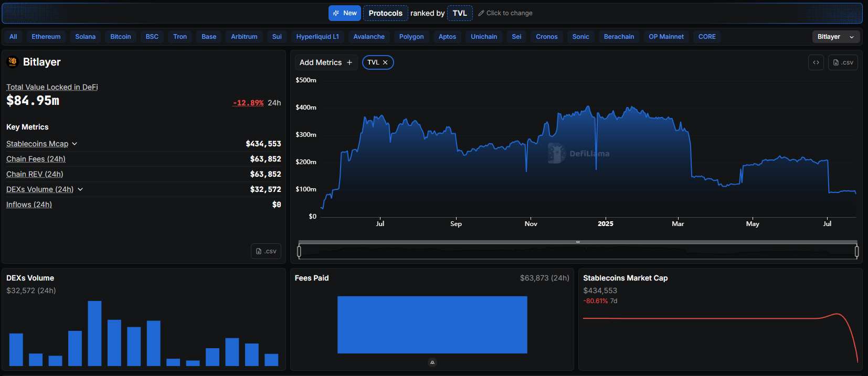Toggle the TVL ranked-by selector
Viewport: 868px width, 376px height.
459,13
